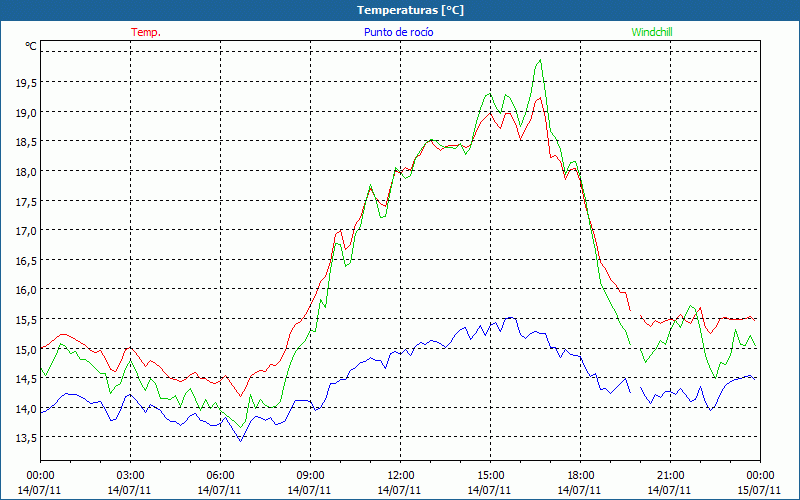Click the Temperaturas [°C] chart title
Viewport: 800px width, 500px height.
[x=410, y=10]
